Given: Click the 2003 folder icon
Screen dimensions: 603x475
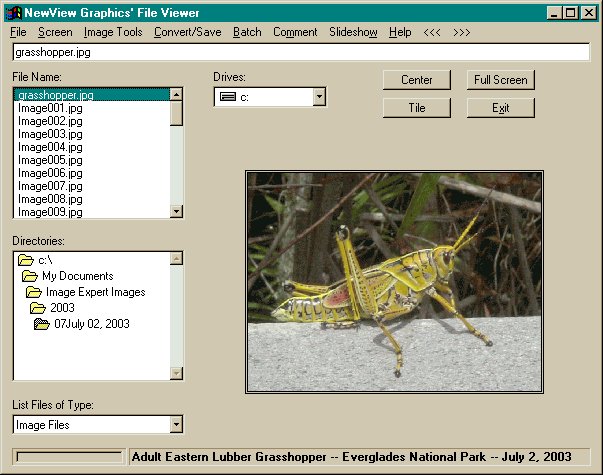Looking at the screenshot, I should click(38, 308).
